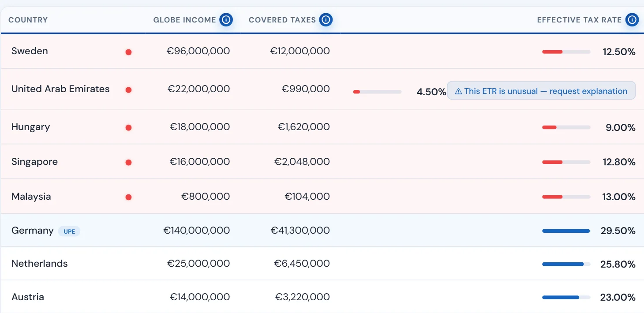This screenshot has width=644, height=313.
Task: Click Singapore covered taxes €2,048,000
Action: tap(302, 162)
